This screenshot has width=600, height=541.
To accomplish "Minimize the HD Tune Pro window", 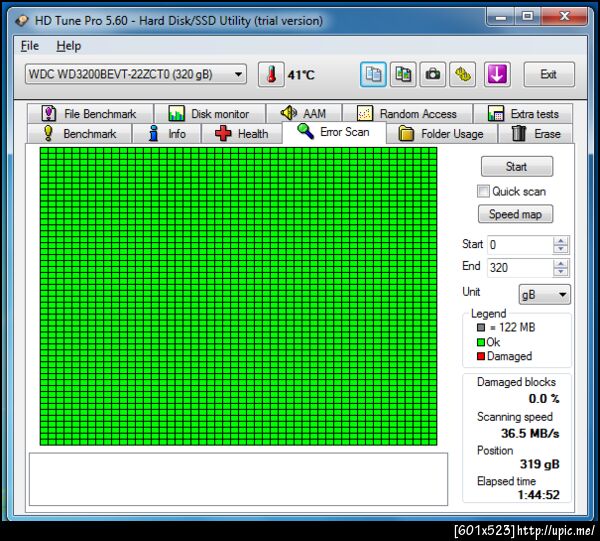I will click(x=501, y=16).
